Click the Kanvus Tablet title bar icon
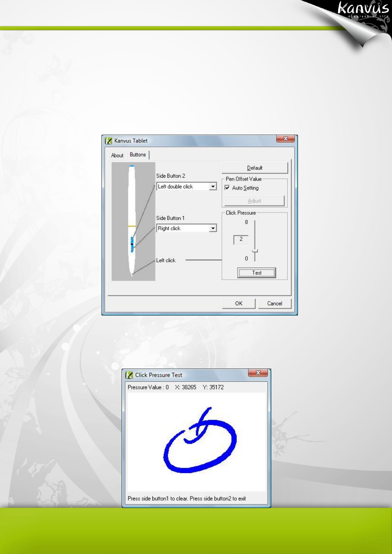This screenshot has width=392, height=554. point(108,141)
